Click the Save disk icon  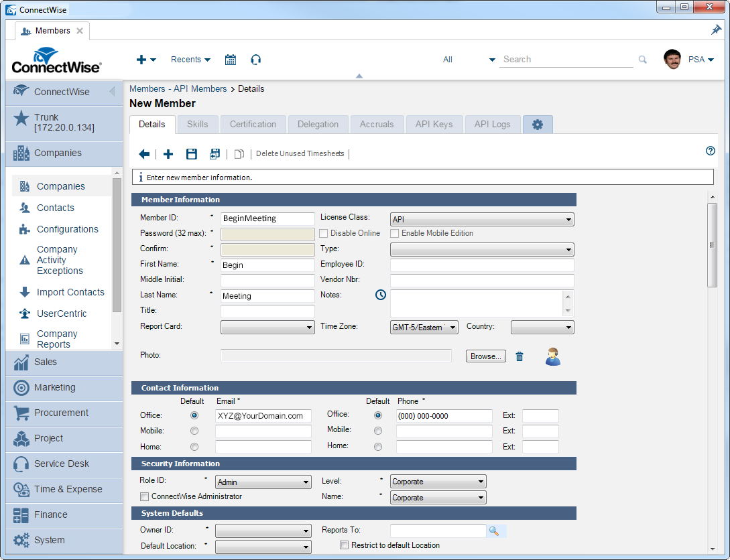pyautogui.click(x=192, y=154)
